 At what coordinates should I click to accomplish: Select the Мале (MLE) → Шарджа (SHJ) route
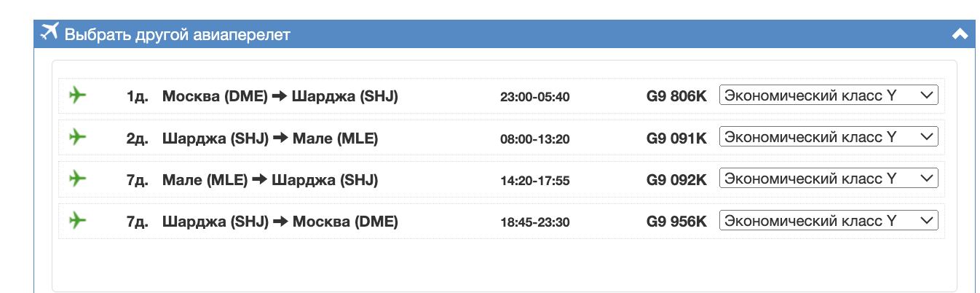click(270, 179)
